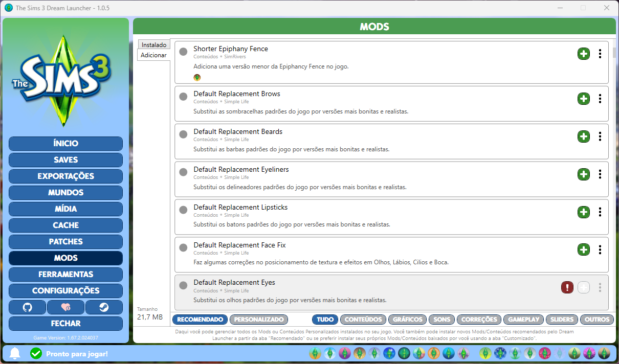Filter mods by OUTROS
This screenshot has height=364, width=619.
click(598, 320)
